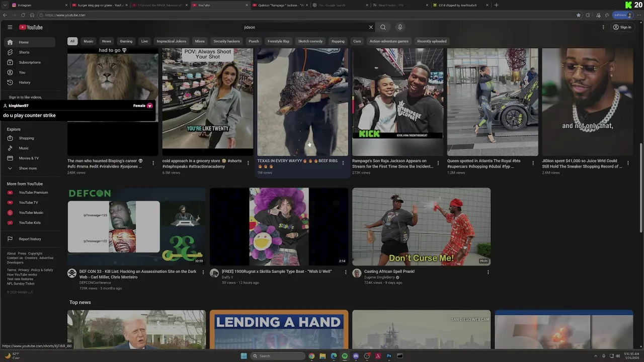
Task: Click the browser address bar URL
Action: 65,15
